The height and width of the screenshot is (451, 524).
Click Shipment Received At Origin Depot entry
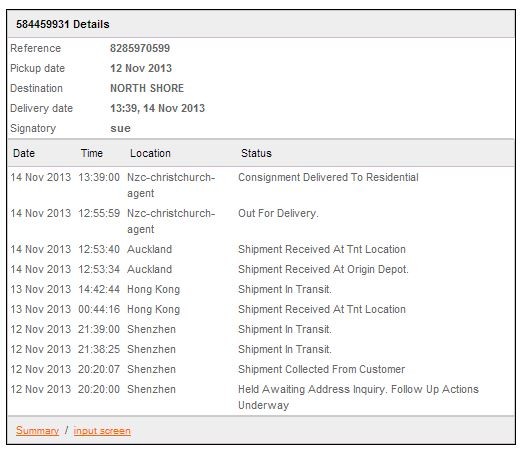click(323, 269)
